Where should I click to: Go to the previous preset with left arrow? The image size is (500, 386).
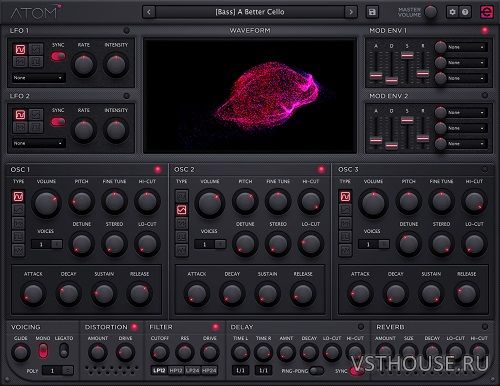[149, 12]
